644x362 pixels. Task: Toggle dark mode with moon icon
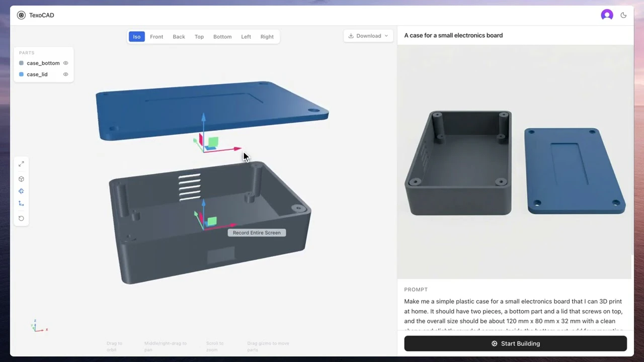(x=623, y=15)
